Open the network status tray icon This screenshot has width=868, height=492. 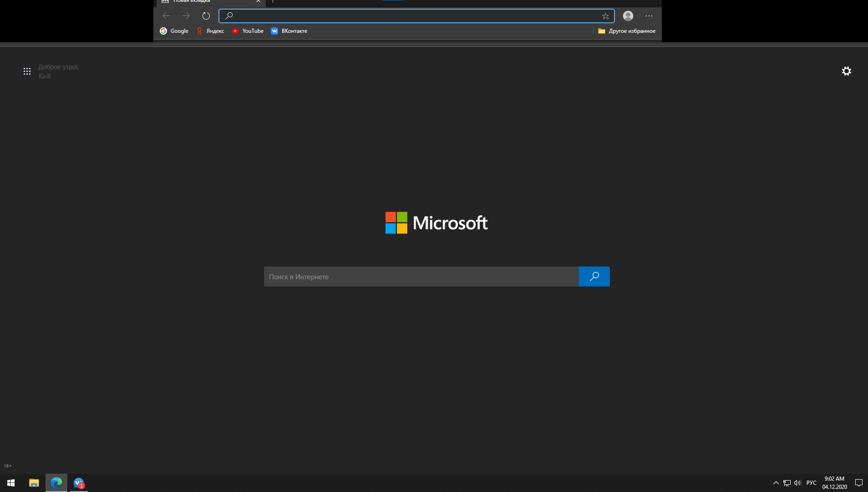point(787,483)
